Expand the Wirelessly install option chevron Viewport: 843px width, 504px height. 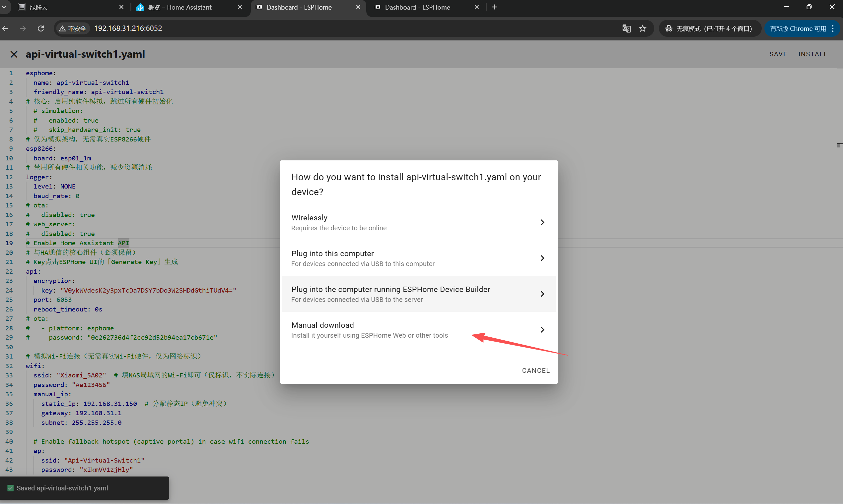coord(542,222)
